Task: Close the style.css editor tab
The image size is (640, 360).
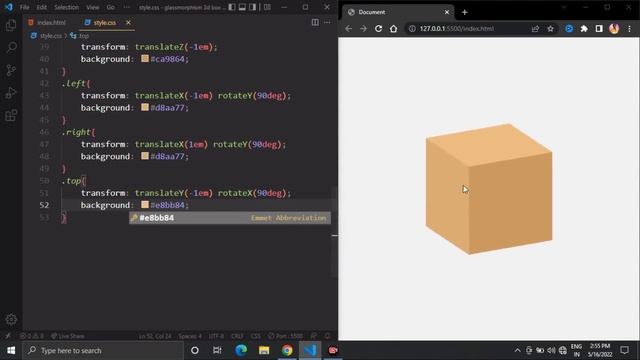Action: [128, 22]
